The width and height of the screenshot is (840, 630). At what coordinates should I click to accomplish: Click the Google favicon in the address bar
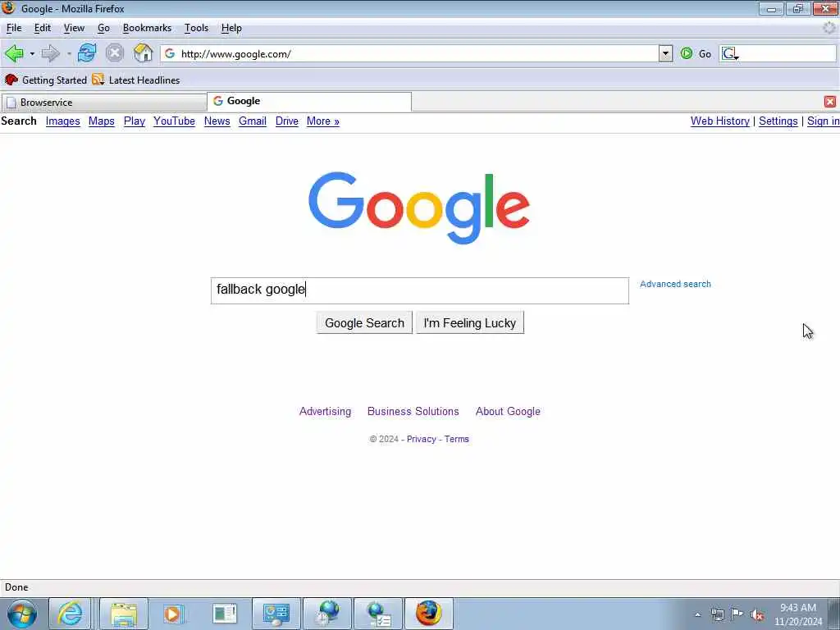[170, 53]
